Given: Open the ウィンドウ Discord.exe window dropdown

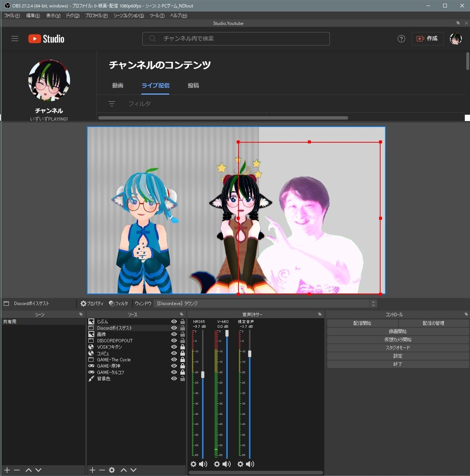Looking at the screenshot, I should (x=265, y=303).
